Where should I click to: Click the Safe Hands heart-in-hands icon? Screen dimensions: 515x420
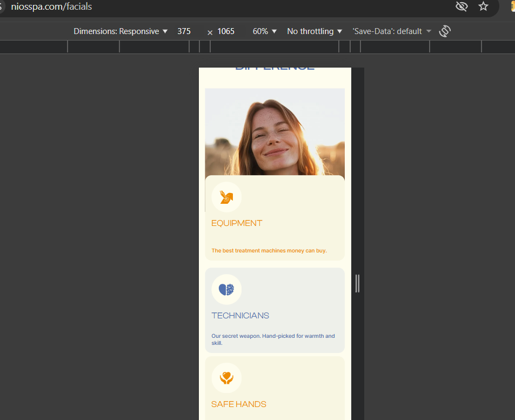click(226, 378)
